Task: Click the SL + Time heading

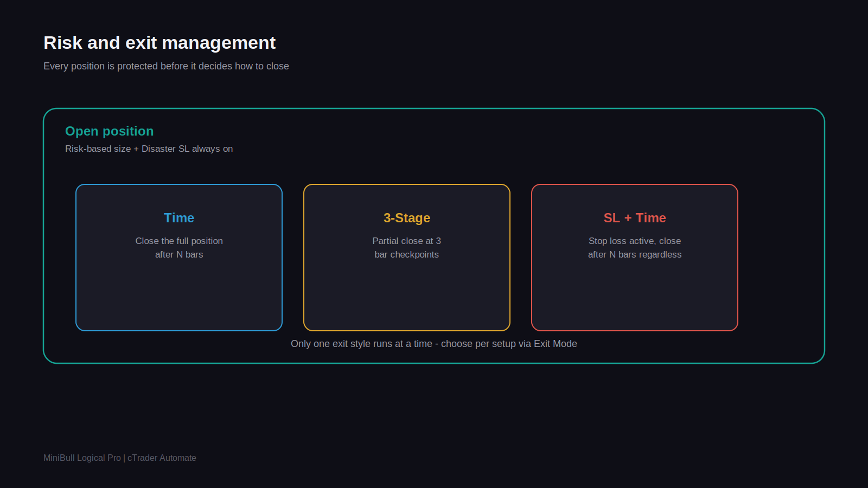Action: [x=635, y=218]
